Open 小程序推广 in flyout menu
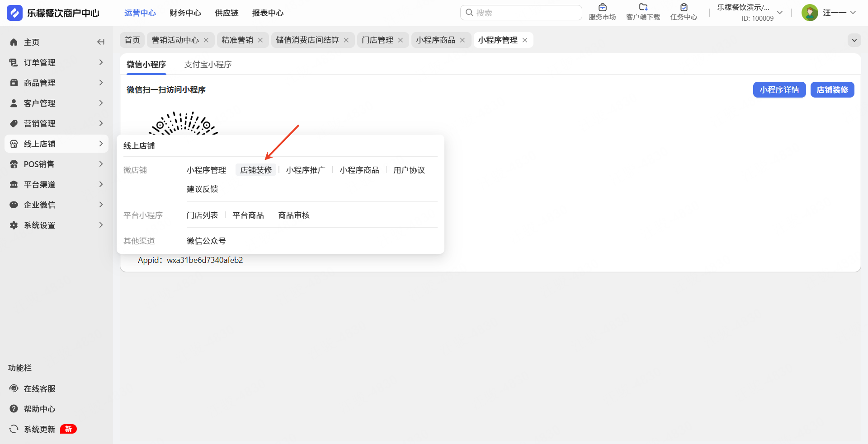Screen dimensions: 868x444 [x=306, y=170]
